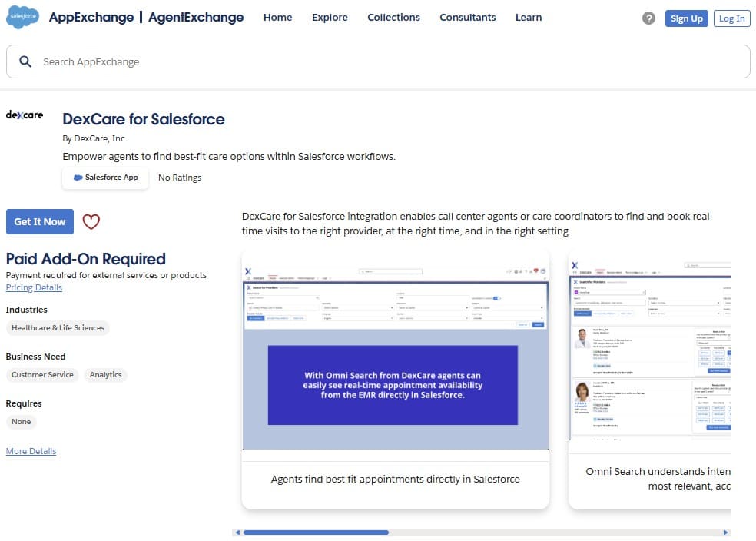Click the None requirement tag
This screenshot has width=756, height=541.
(22, 421)
